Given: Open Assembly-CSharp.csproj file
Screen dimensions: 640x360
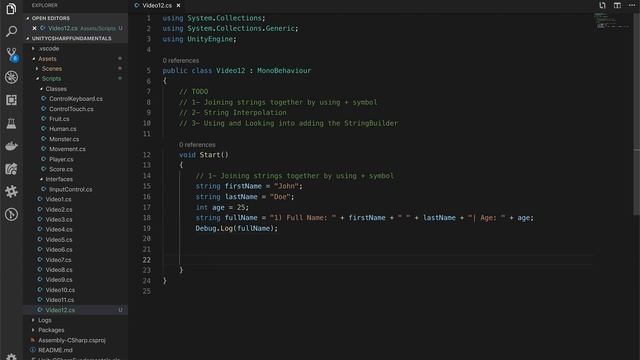Looking at the screenshot, I should tap(72, 340).
